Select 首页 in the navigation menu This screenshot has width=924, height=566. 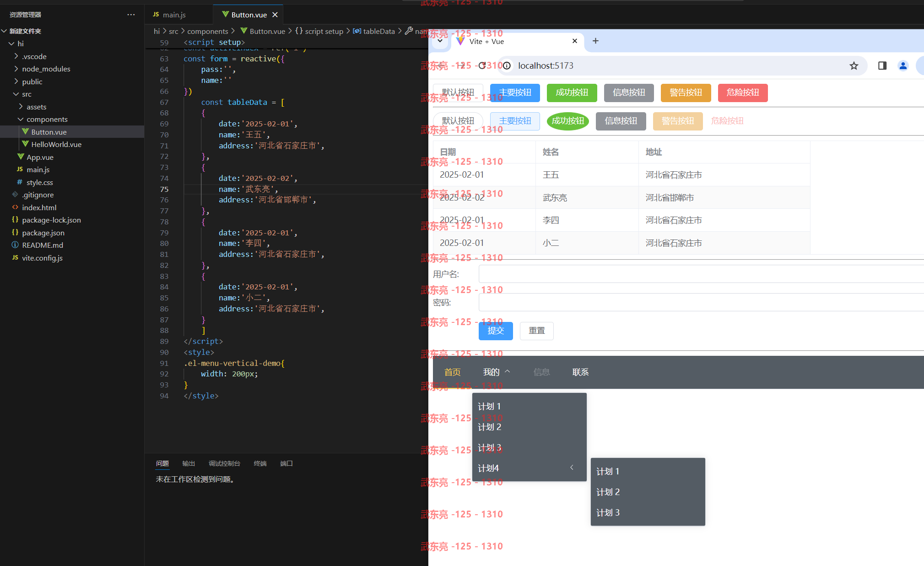453,372
